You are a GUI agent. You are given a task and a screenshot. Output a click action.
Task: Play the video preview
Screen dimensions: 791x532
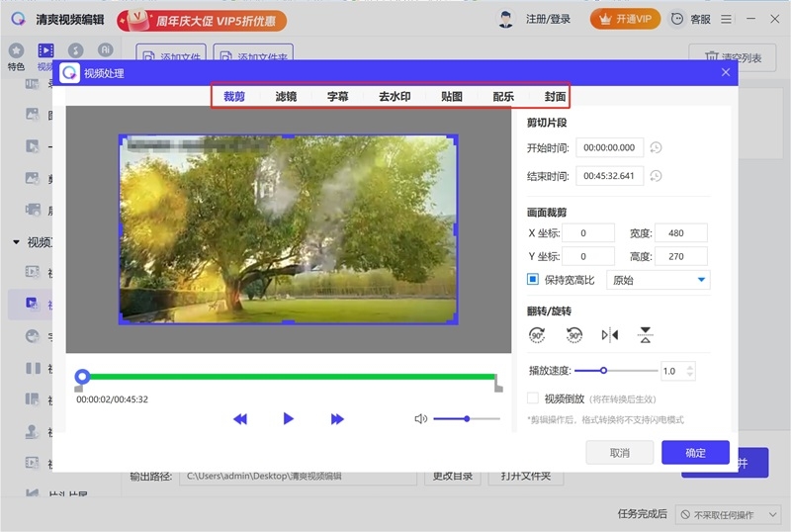click(x=288, y=418)
